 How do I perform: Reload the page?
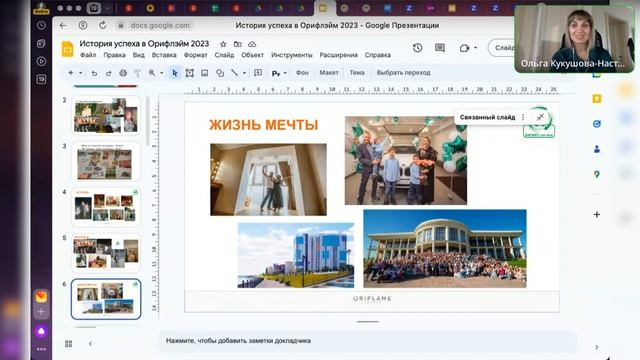pos(103,25)
